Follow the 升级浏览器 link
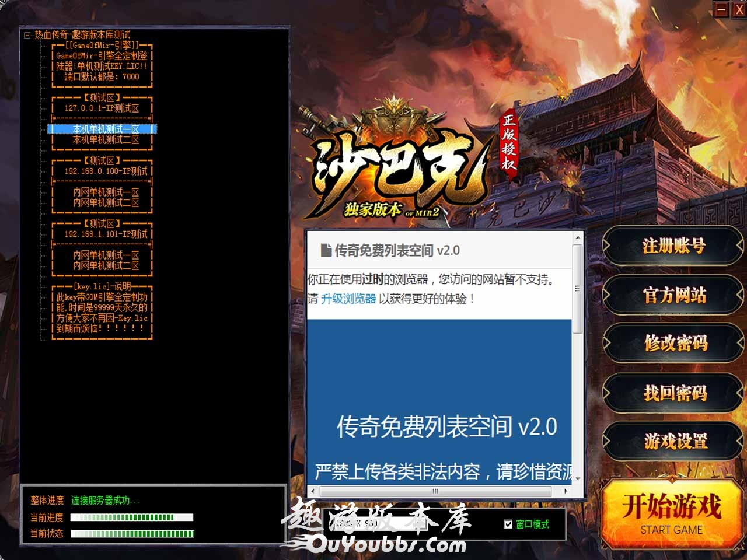Screen dimensions: 747x560 pos(348,299)
